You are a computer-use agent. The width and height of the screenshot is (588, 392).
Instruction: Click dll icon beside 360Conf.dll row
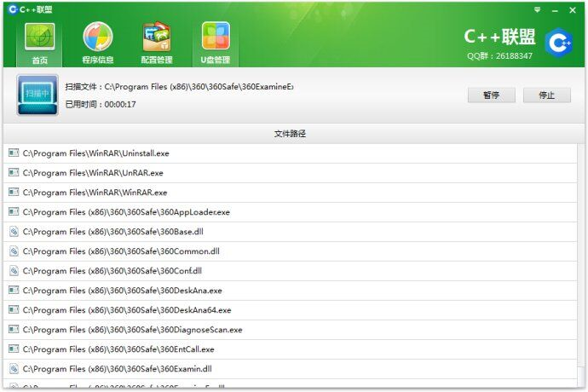pos(14,270)
